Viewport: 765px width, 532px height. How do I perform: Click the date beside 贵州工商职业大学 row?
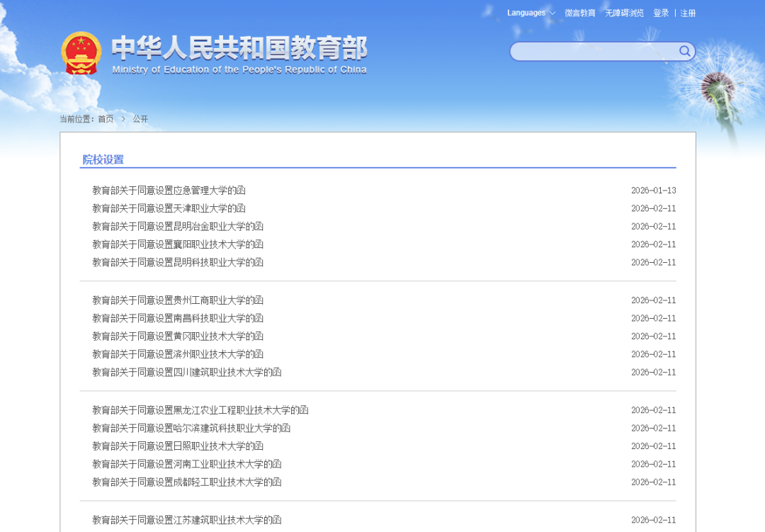tap(653, 300)
